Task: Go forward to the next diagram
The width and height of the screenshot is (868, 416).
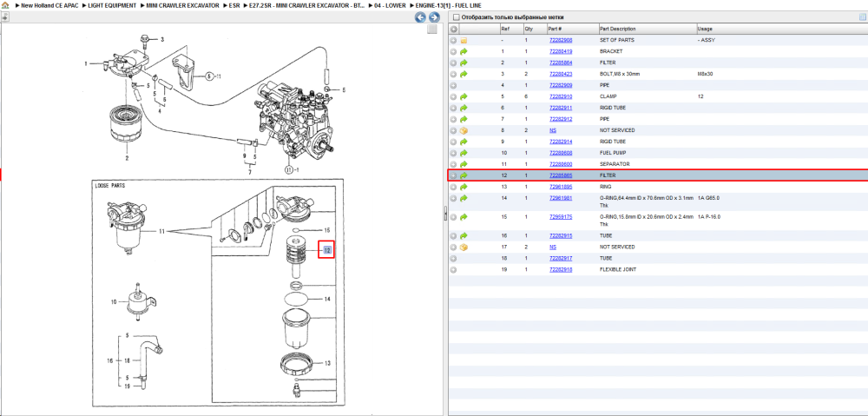Action: (x=435, y=17)
